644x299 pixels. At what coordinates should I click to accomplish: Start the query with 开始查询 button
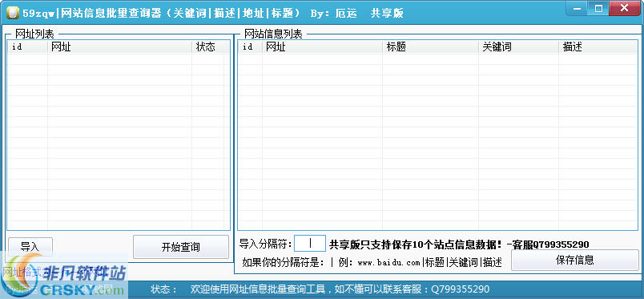(x=181, y=247)
